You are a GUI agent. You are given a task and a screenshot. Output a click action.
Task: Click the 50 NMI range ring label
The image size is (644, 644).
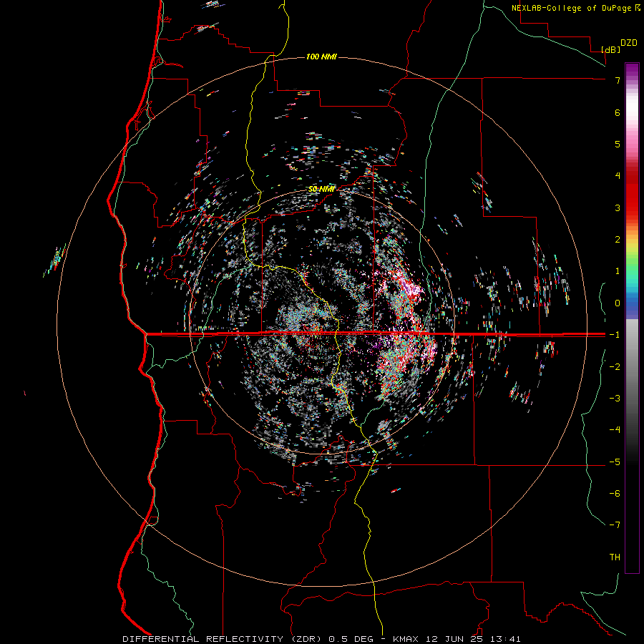pyautogui.click(x=321, y=190)
